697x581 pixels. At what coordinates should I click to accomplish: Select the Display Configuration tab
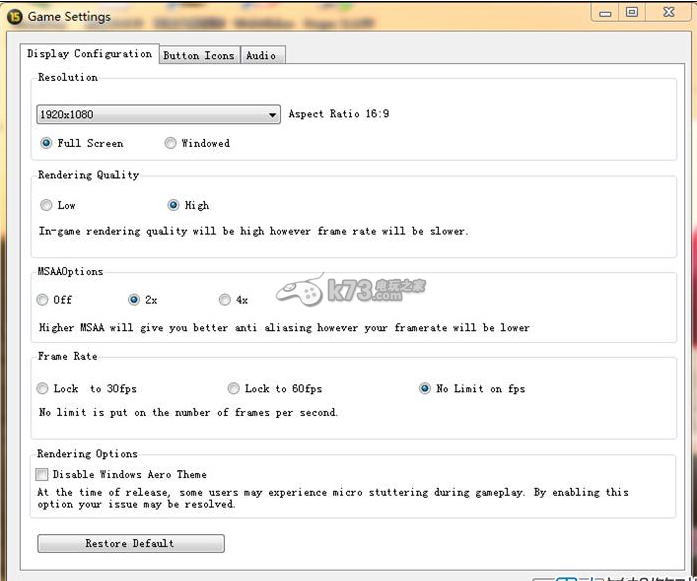point(89,54)
